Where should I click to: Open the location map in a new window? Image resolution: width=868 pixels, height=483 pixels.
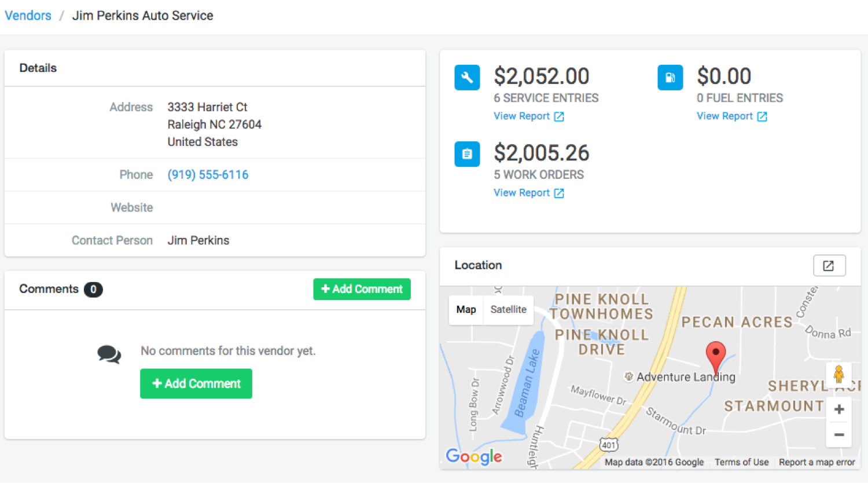[x=829, y=265]
